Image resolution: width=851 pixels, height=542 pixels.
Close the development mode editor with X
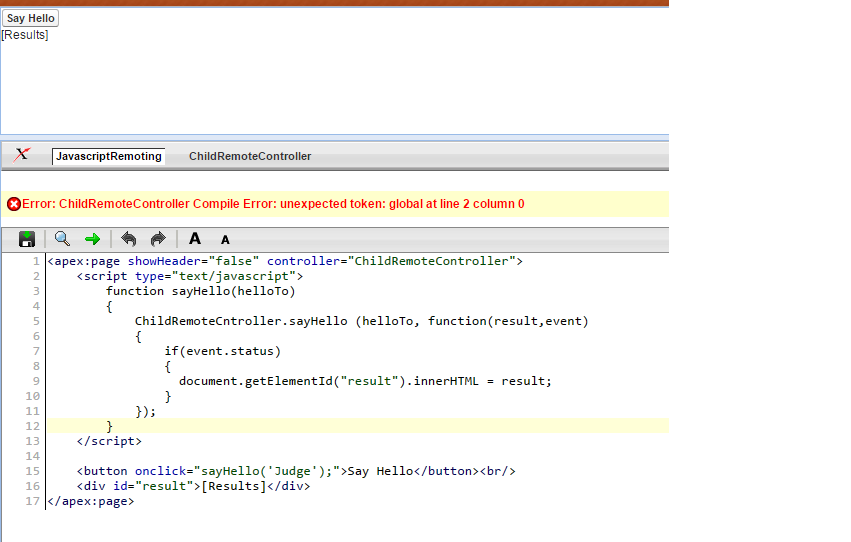point(22,155)
